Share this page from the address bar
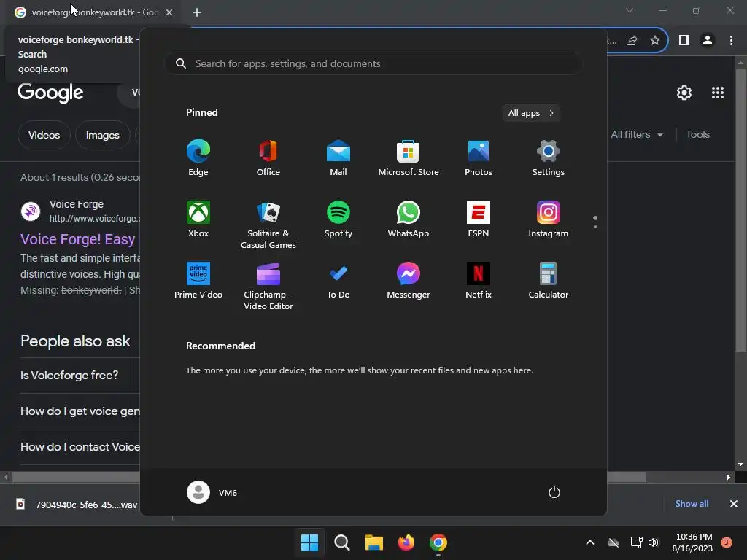The image size is (747, 560). click(632, 41)
